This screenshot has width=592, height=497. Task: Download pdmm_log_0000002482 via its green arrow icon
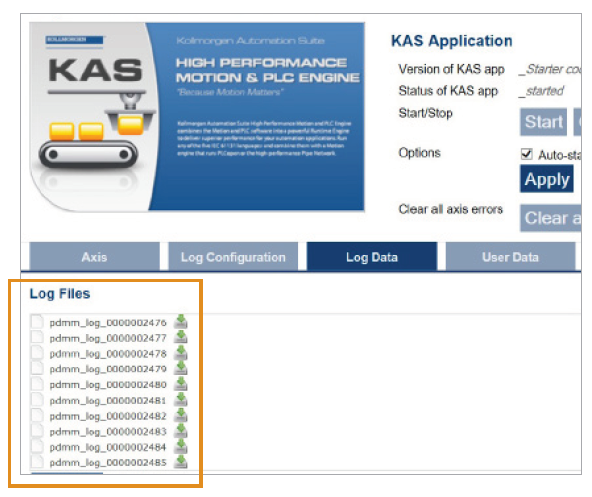[181, 415]
